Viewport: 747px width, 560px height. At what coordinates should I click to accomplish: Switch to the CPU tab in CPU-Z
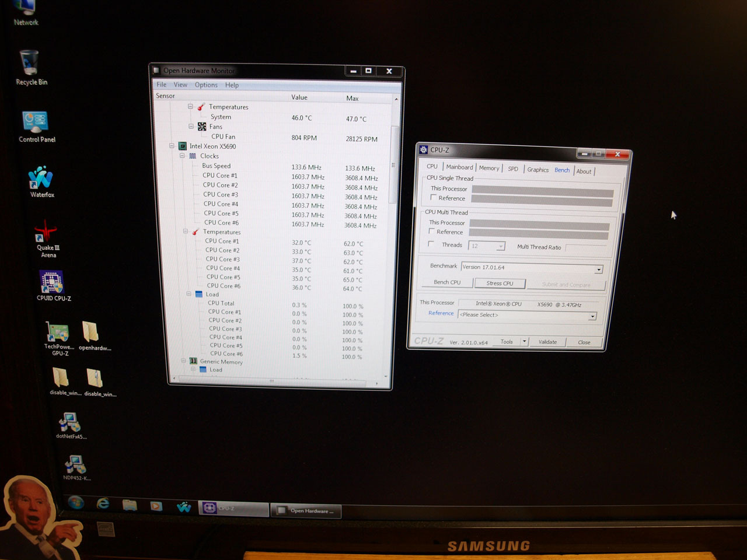click(432, 166)
